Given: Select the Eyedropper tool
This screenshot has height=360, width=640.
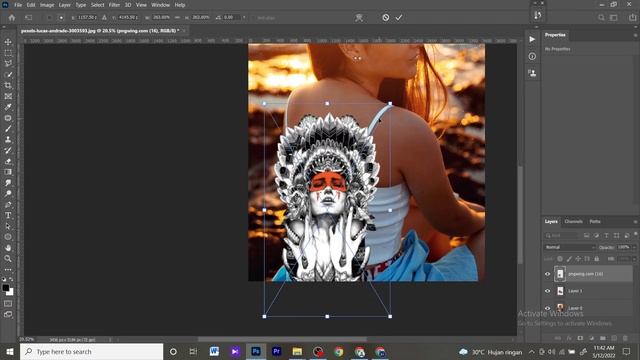Looking at the screenshot, I should click(x=8, y=107).
